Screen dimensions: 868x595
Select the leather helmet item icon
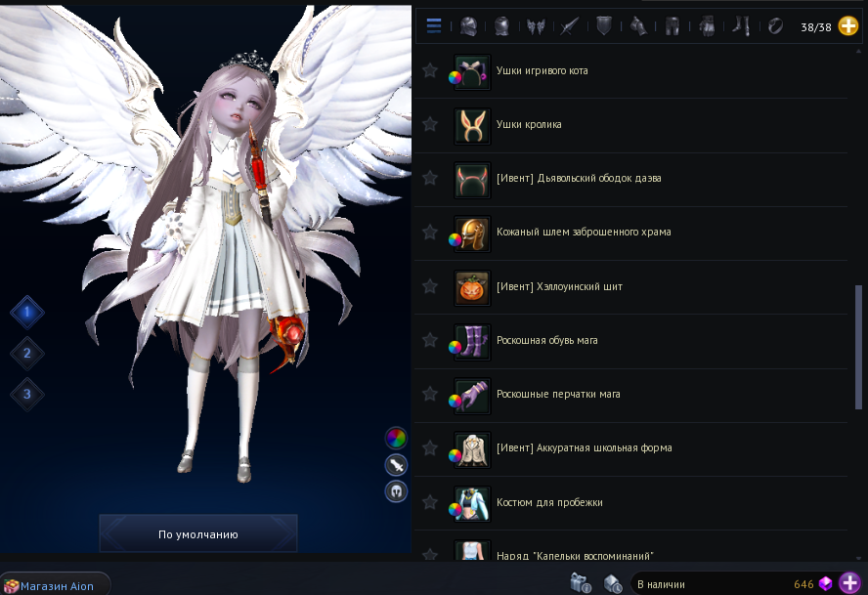pos(472,234)
